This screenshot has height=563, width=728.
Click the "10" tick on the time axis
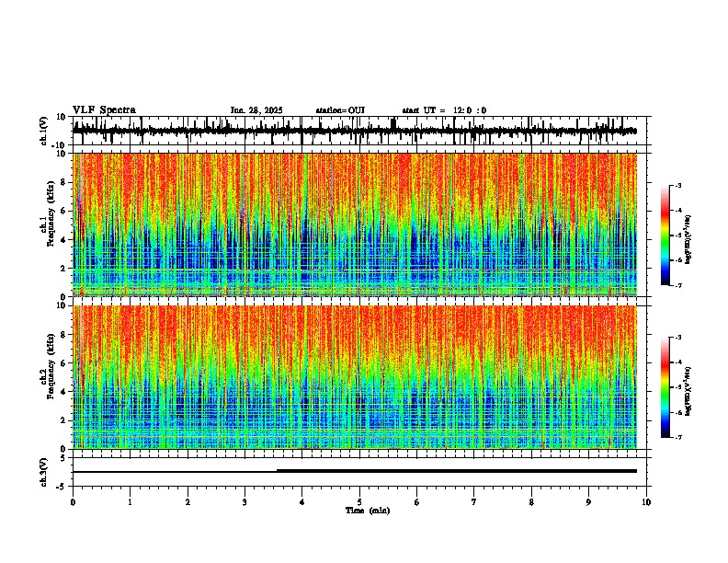pyautogui.click(x=646, y=502)
